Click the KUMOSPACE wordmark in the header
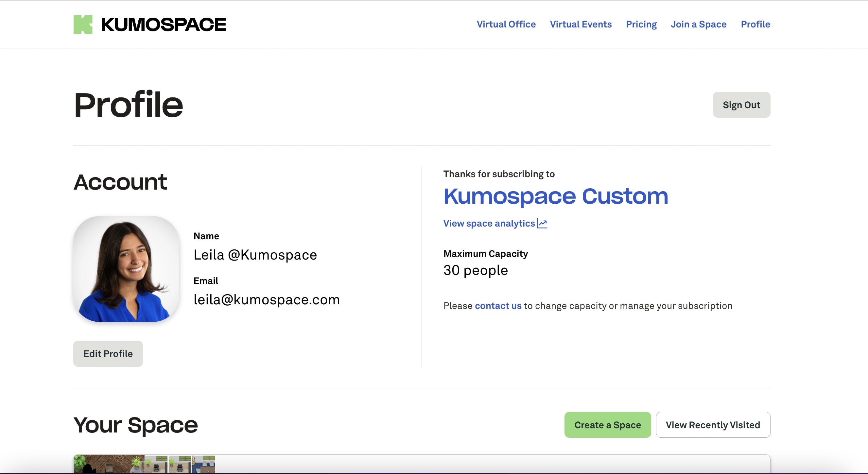The image size is (868, 474). [164, 25]
